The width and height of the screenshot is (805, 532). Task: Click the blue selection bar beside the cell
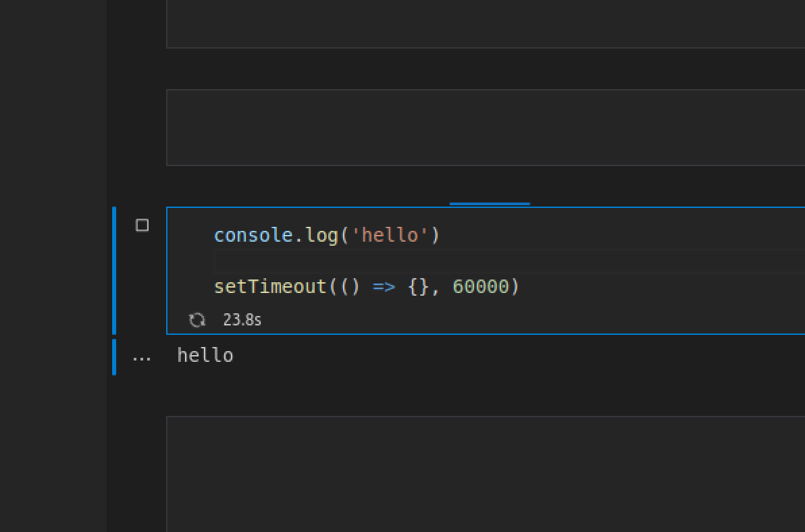click(113, 270)
